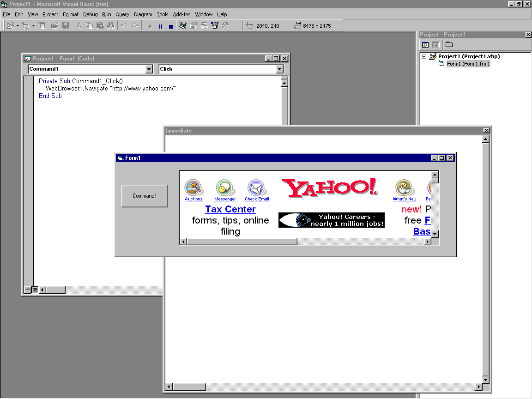Click the Redo arrow icon
The height and width of the screenshot is (399, 532).
(135, 26)
